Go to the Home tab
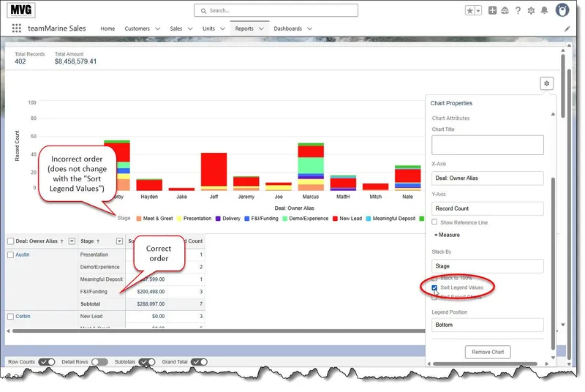This screenshot has height=392, width=585. 107,29
